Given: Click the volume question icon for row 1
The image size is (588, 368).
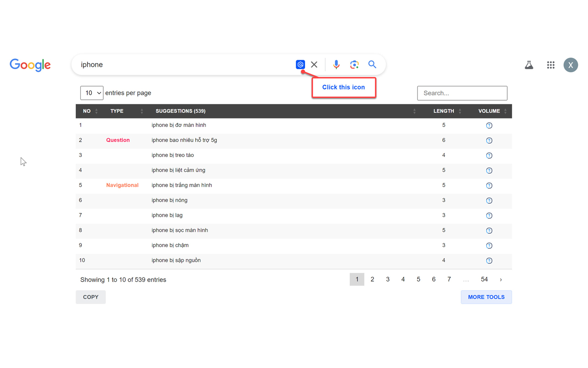Looking at the screenshot, I should tap(489, 125).
